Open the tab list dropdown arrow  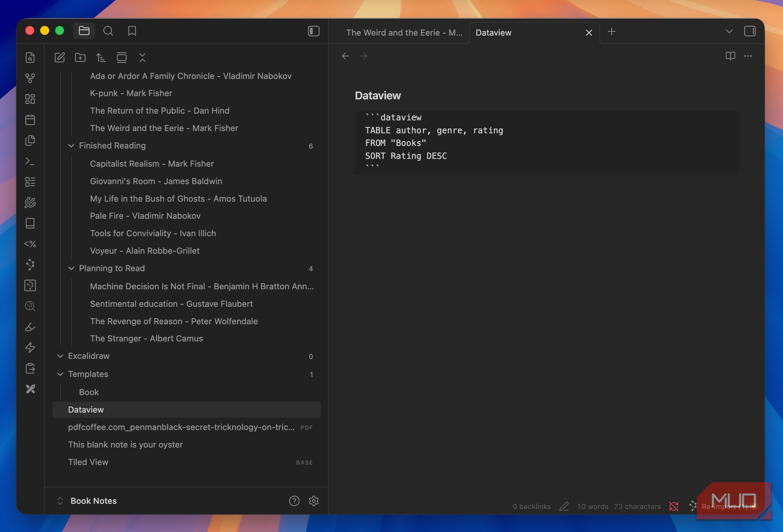[729, 31]
